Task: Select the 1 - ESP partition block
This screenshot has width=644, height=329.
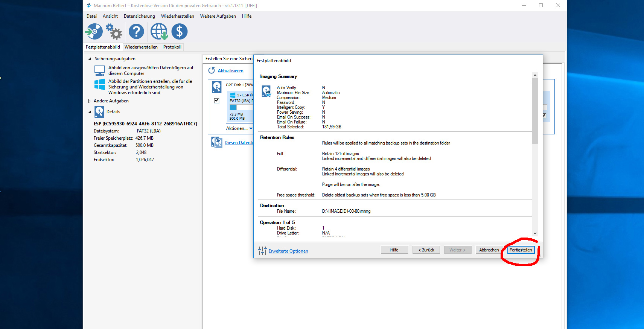Action: coord(241,107)
